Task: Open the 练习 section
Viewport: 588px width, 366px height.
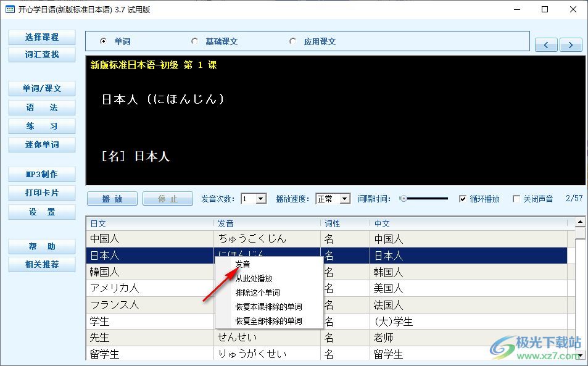Action: [x=42, y=126]
